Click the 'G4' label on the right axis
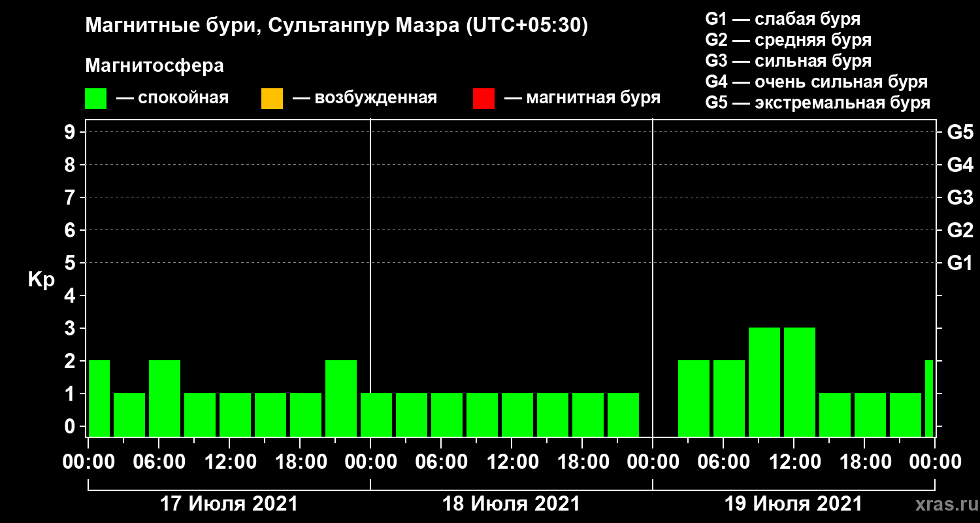980x523 pixels. 960,165
